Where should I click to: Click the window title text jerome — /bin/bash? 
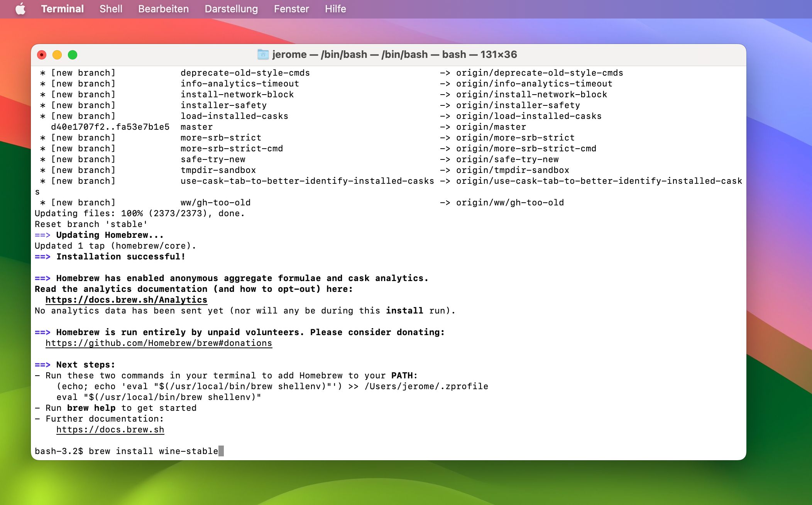coord(394,54)
